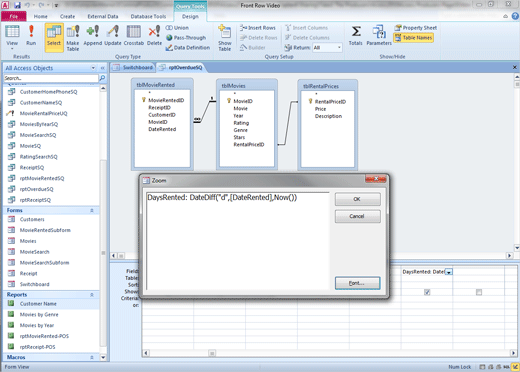Click Cancel in the Zoom dialog
The image size is (520, 372).
[357, 216]
